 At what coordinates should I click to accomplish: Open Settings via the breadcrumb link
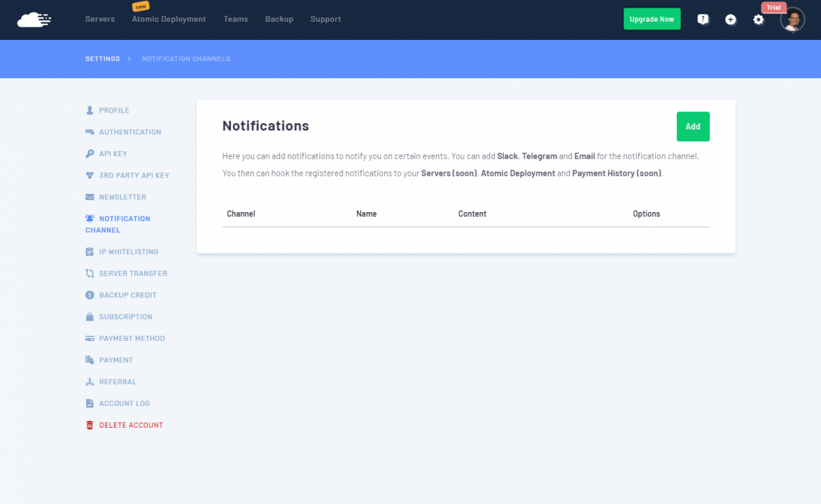[x=102, y=59]
